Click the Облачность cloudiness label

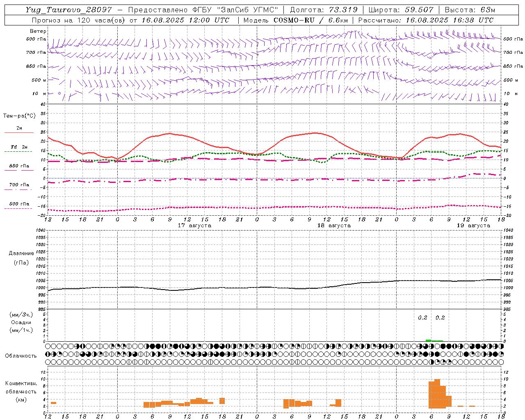click(x=21, y=356)
